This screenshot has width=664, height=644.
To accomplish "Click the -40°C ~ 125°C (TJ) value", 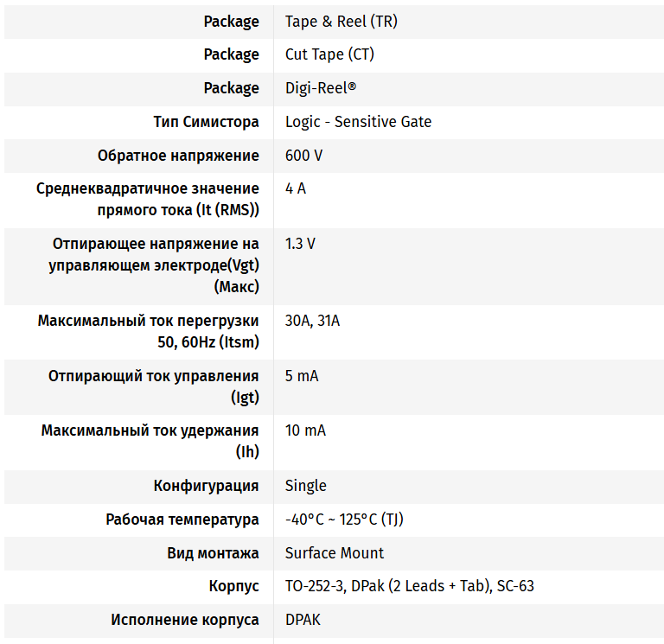I will coord(344,520).
